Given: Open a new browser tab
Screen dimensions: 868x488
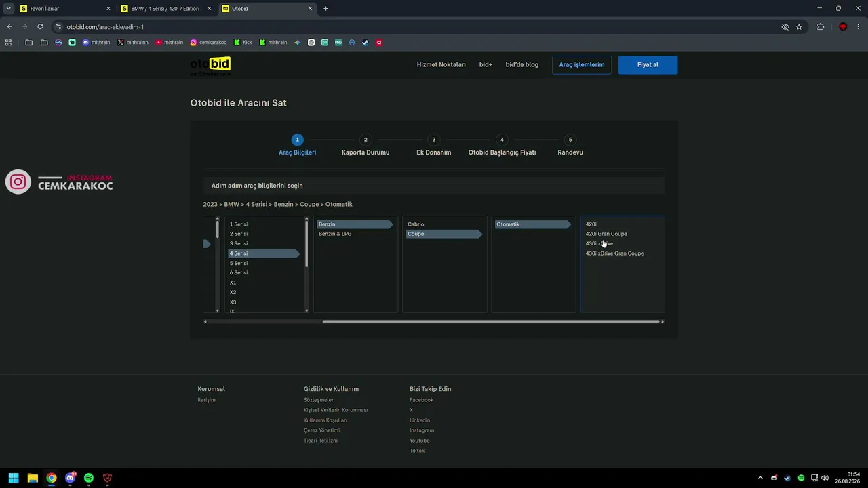Looking at the screenshot, I should pyautogui.click(x=325, y=9).
